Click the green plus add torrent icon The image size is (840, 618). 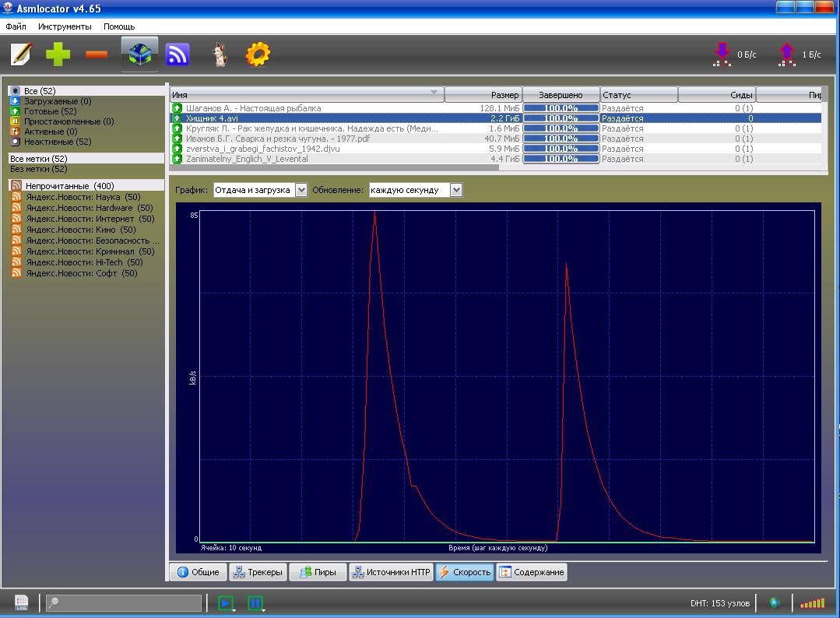pyautogui.click(x=58, y=54)
